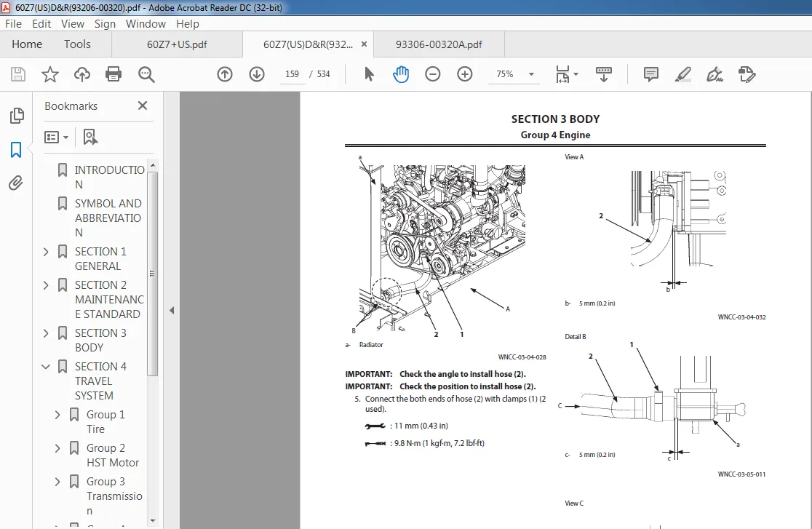This screenshot has width=812, height=529.
Task: Select the Highlight text pen tool
Action: coord(683,74)
